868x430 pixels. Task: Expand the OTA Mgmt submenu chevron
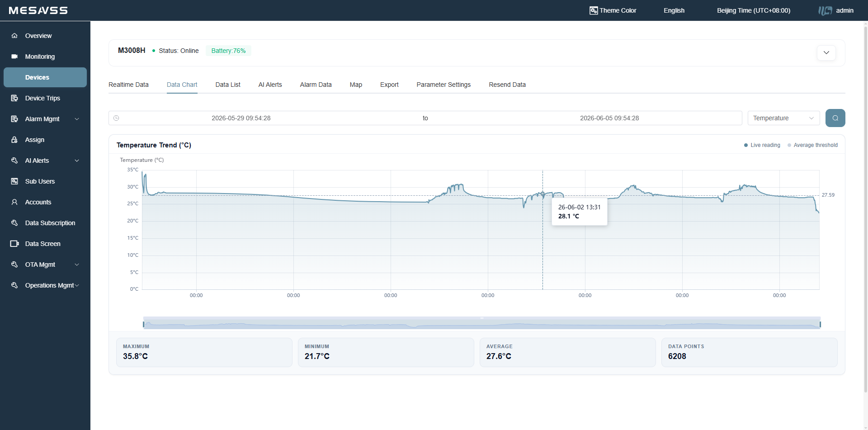(x=77, y=265)
